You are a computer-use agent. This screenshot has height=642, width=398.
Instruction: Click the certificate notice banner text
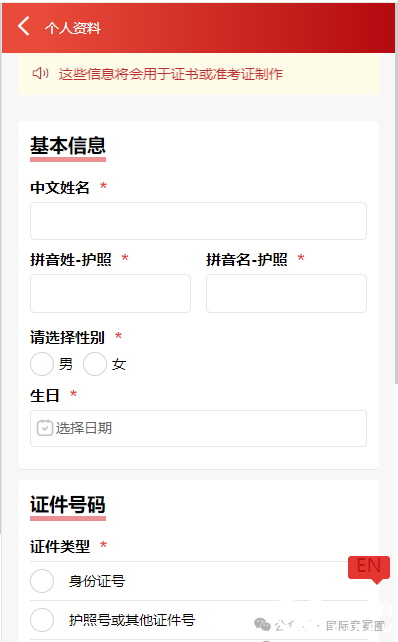pyautogui.click(x=170, y=74)
